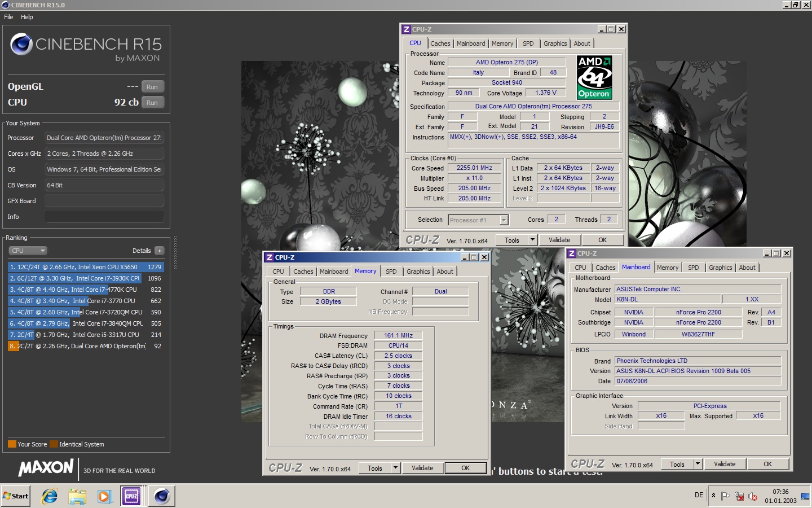Screen dimensions: 812x508
Task: Select ranking row Core i7-3720QM
Action: pos(86,312)
